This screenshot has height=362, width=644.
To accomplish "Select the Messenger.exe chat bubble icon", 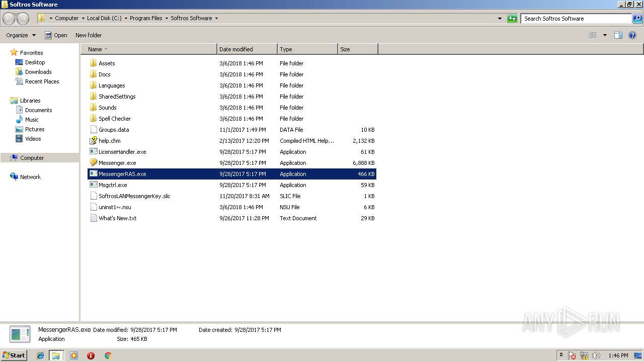I will pos(93,163).
